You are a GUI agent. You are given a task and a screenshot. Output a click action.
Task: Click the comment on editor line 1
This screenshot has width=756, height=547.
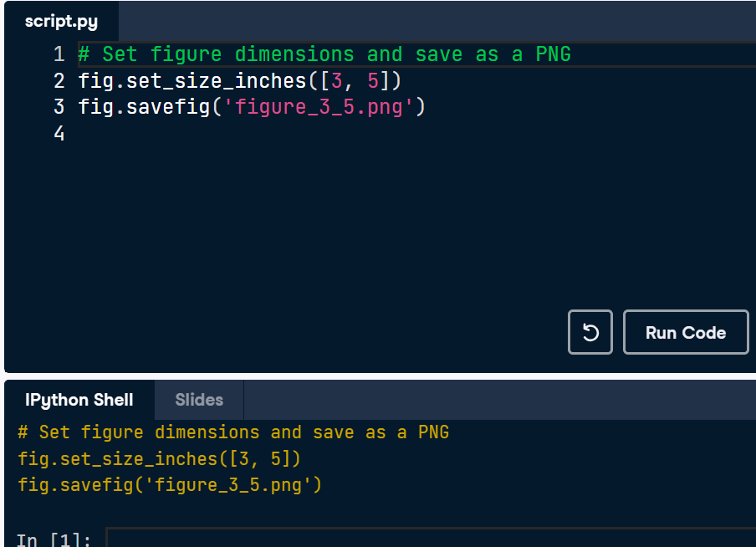[x=324, y=54]
